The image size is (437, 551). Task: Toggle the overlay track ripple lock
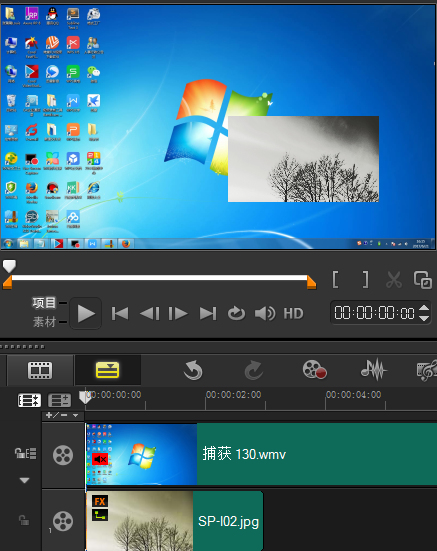click(24, 520)
